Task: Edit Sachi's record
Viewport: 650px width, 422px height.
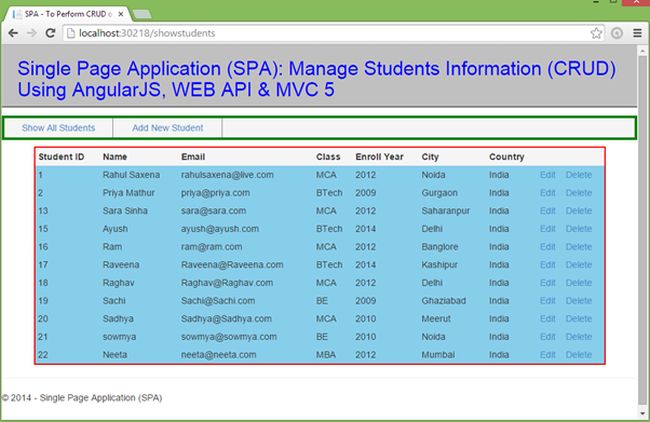Action: (x=547, y=301)
